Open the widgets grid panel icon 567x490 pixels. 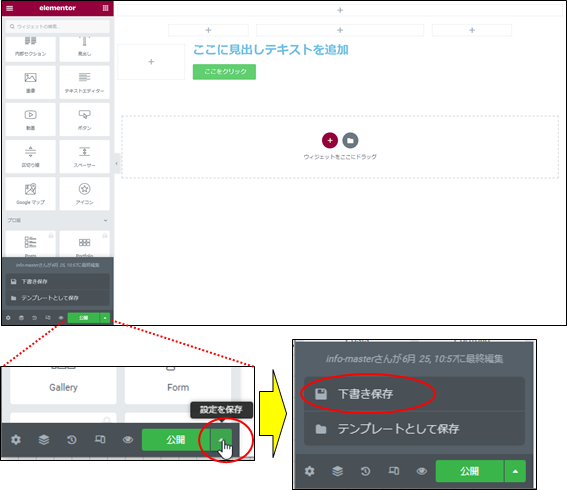click(105, 8)
